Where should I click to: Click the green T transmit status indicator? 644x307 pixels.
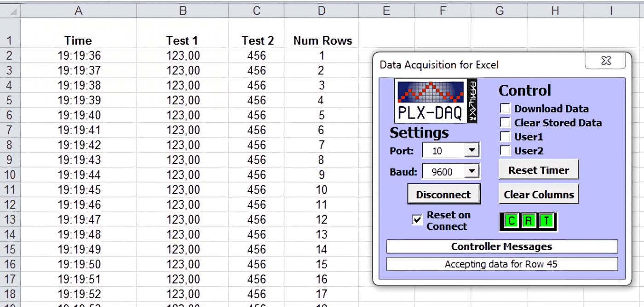pos(546,221)
